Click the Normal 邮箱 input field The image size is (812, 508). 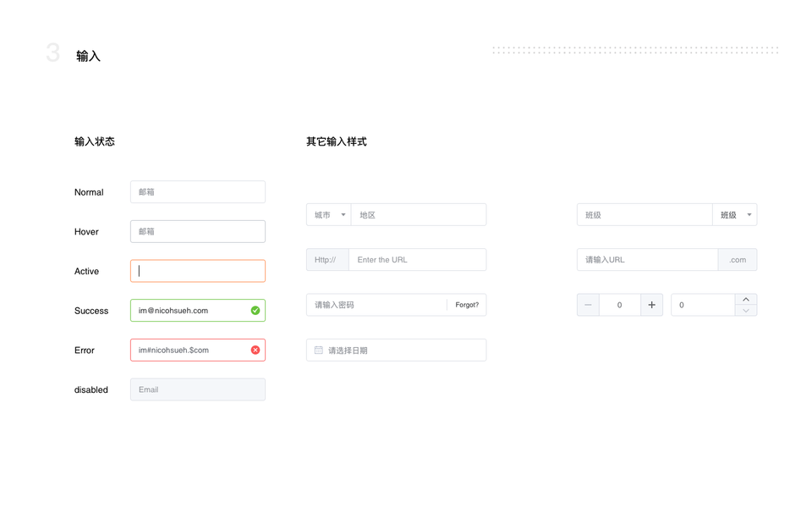(198, 192)
